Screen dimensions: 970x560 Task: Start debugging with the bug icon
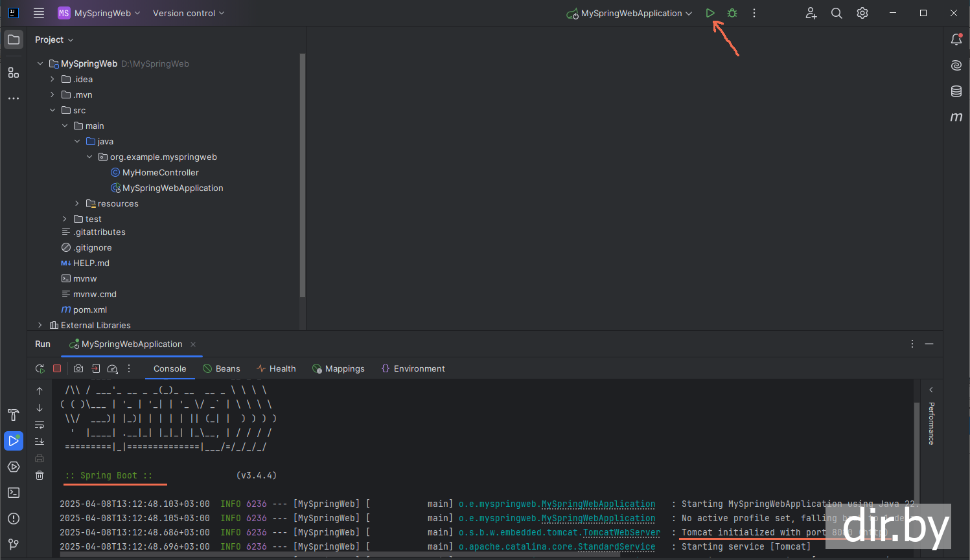[x=732, y=13]
